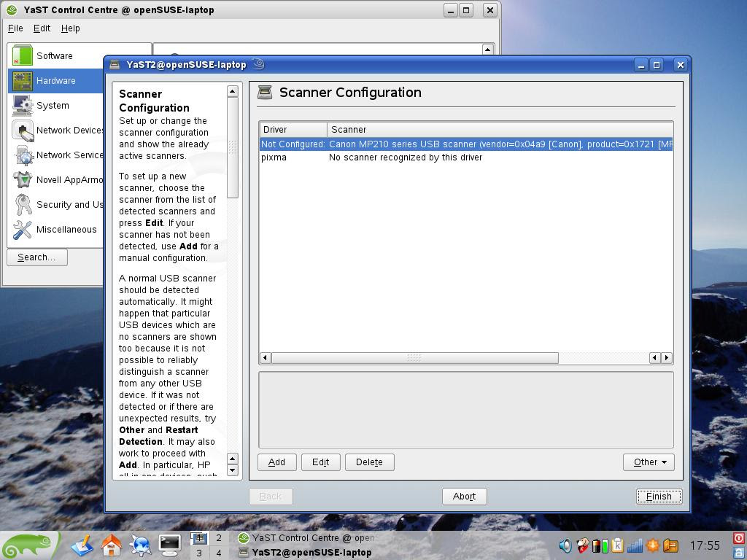The image size is (747, 560).
Task: Click the Abort button
Action: pyautogui.click(x=464, y=496)
